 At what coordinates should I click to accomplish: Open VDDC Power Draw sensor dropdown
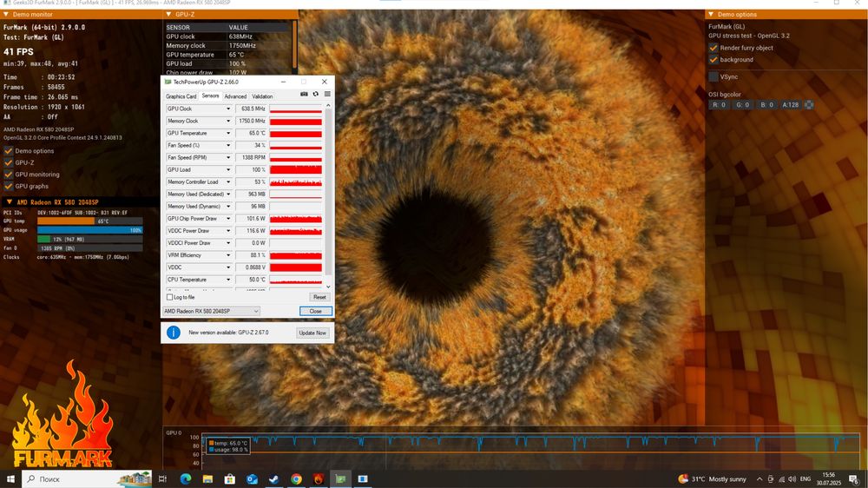point(228,231)
